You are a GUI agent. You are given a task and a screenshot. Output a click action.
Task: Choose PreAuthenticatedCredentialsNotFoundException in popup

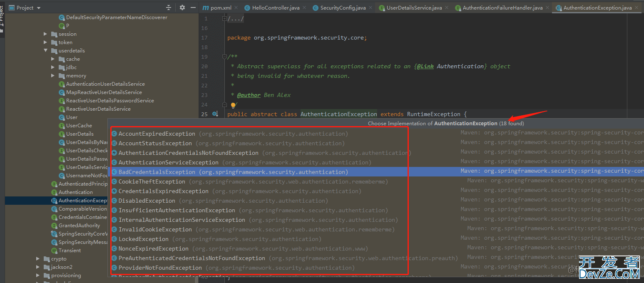point(375,258)
